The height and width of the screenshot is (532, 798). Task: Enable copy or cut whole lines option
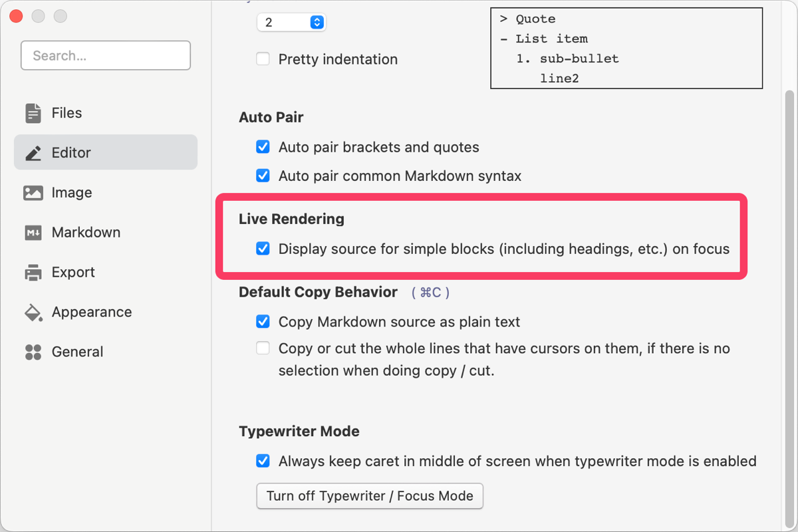click(263, 348)
